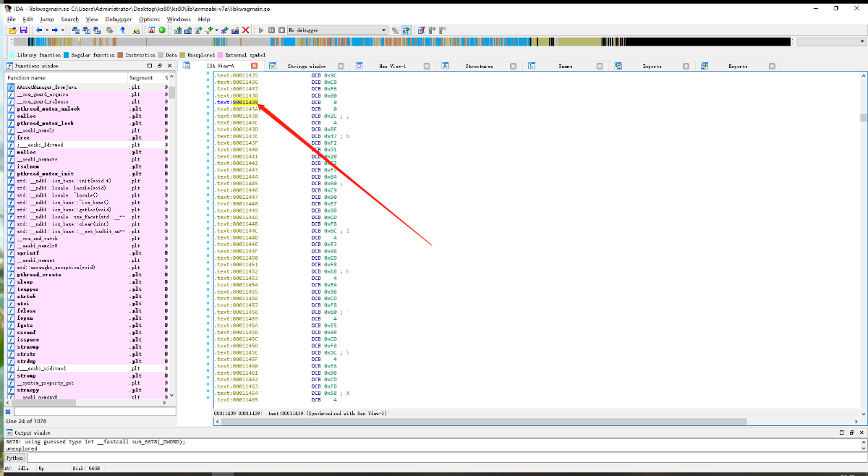Viewport: 868px width, 476px height.
Task: Click the Strings window tab icon
Action: tap(273, 66)
